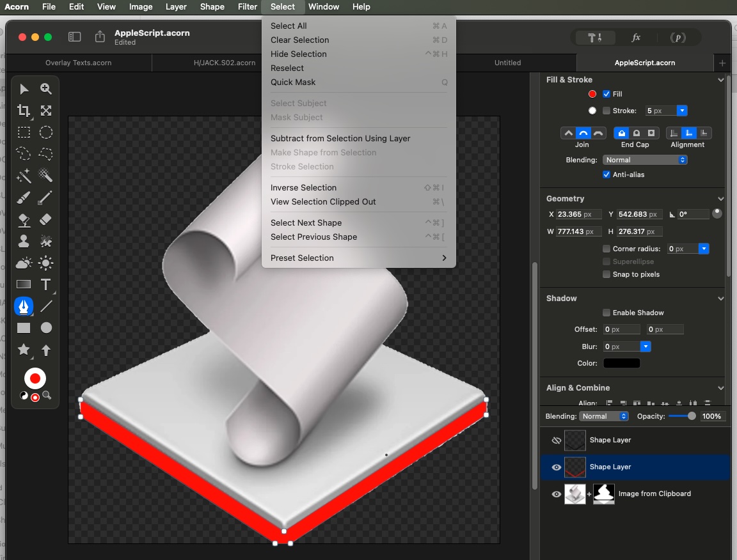Choose the Magic Wand tool
The image size is (737, 560).
24,176
